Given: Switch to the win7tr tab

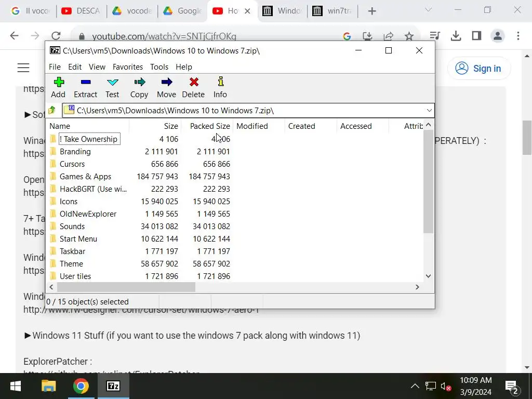Looking at the screenshot, I should (332, 11).
